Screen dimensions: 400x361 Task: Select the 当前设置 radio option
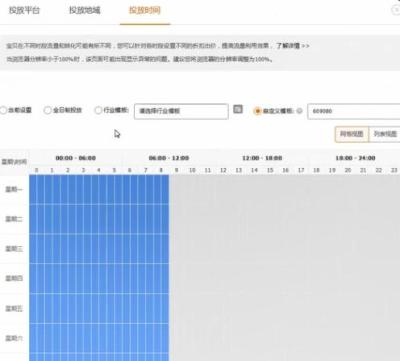(3, 110)
